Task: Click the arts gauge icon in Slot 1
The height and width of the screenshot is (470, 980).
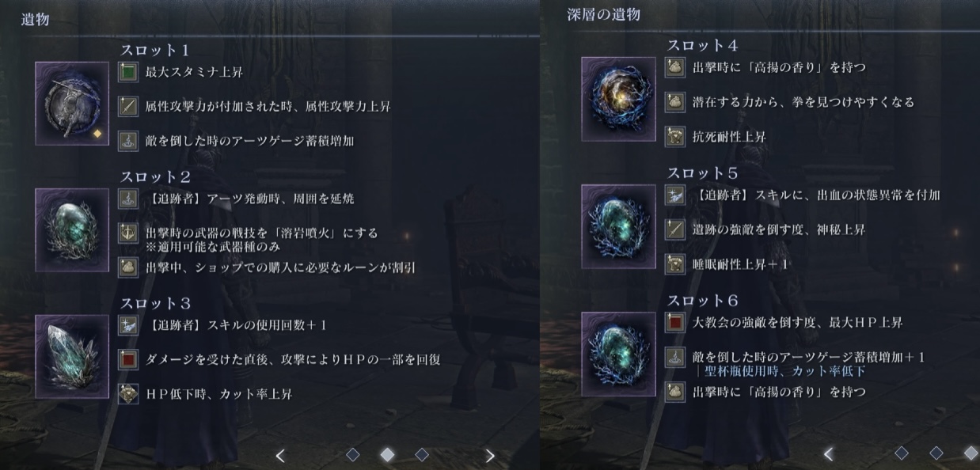Action: [x=128, y=141]
